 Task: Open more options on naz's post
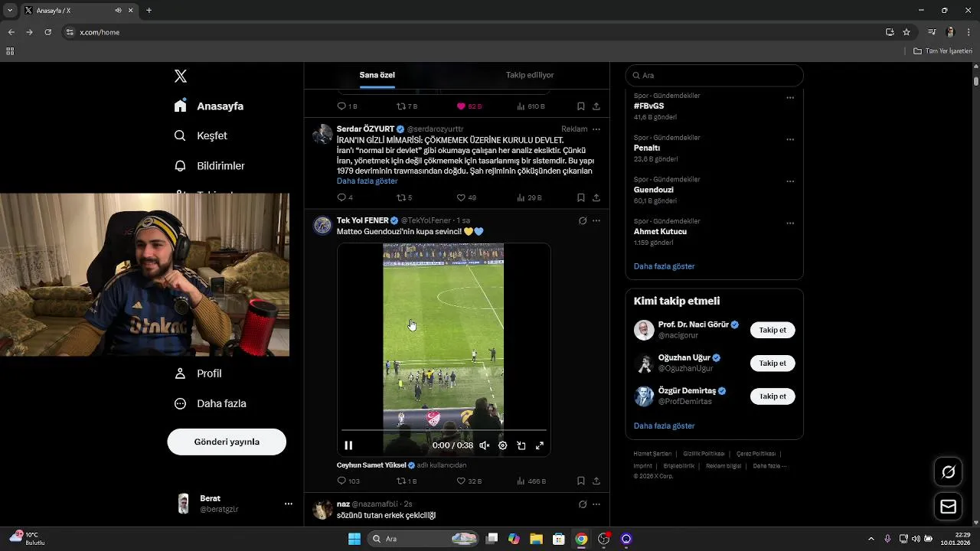click(596, 504)
